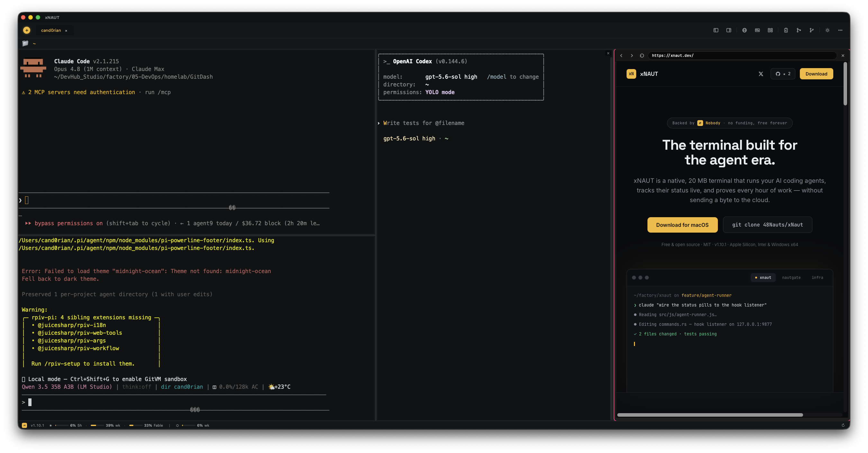868x453 pixels.
Task: Go forward in the embedded browser
Action: (x=632, y=56)
